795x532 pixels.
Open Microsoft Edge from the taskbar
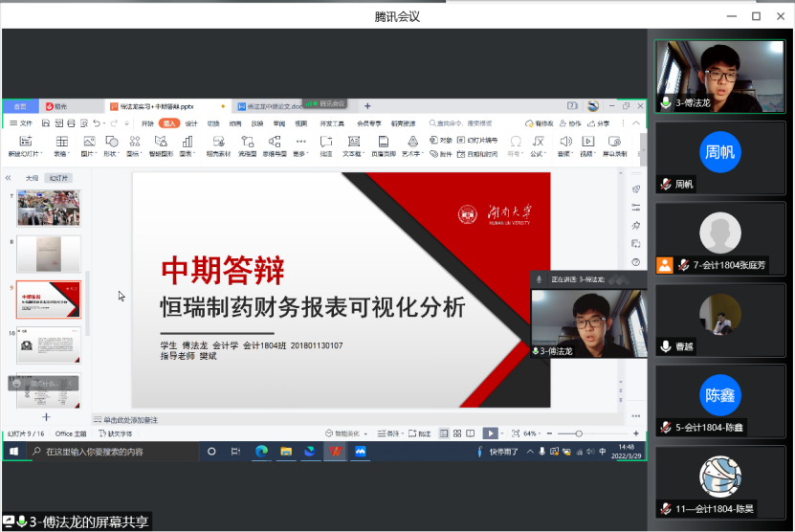261,452
